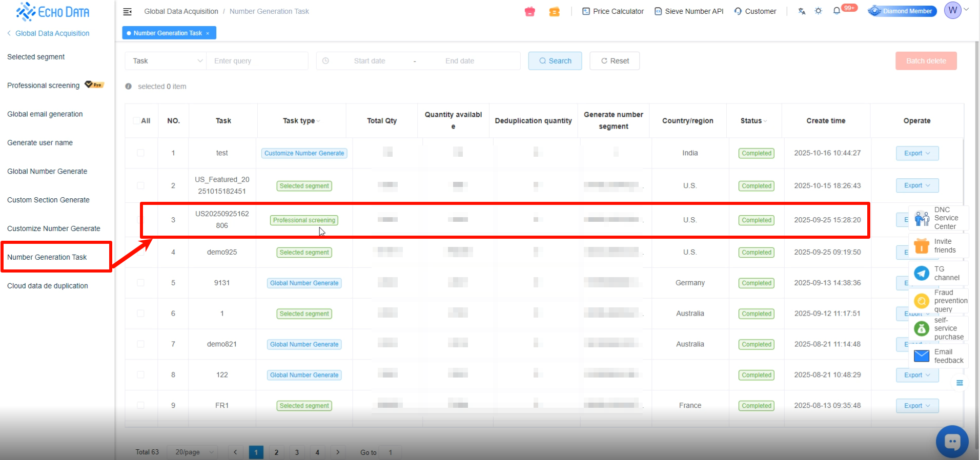Screen dimensions: 980x460
Task: Click the Search button
Action: [555, 61]
